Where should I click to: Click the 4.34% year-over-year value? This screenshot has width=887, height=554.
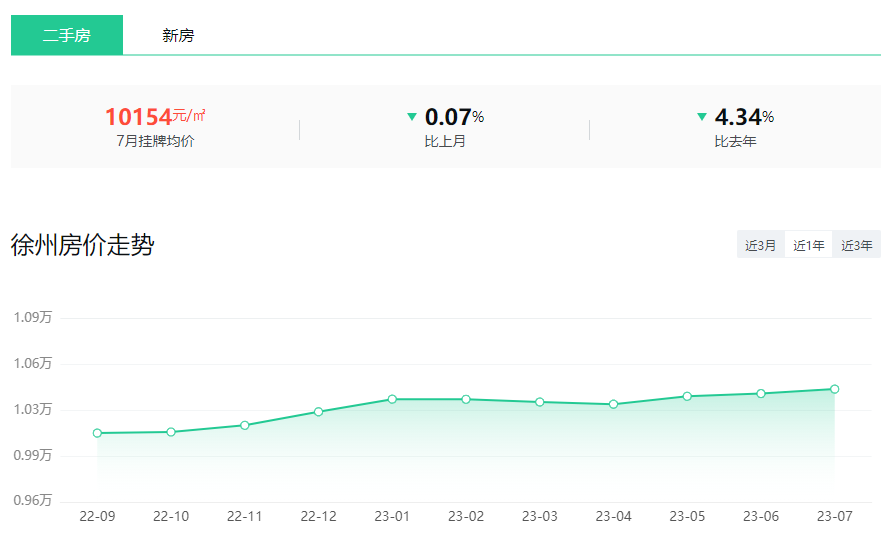pos(744,117)
